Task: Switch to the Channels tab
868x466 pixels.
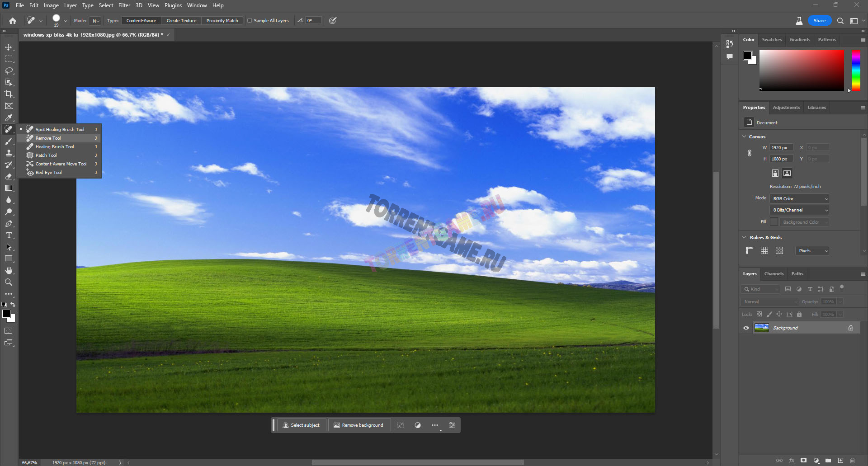Action: (x=774, y=274)
